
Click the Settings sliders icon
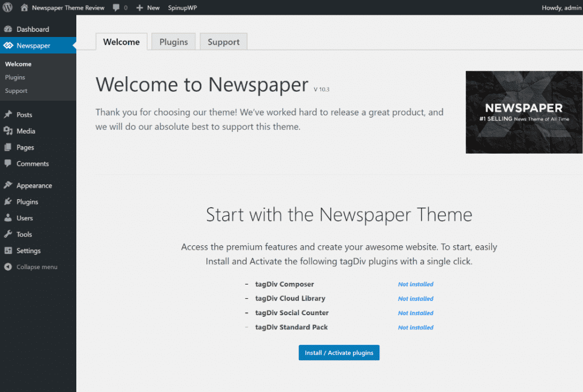8,250
